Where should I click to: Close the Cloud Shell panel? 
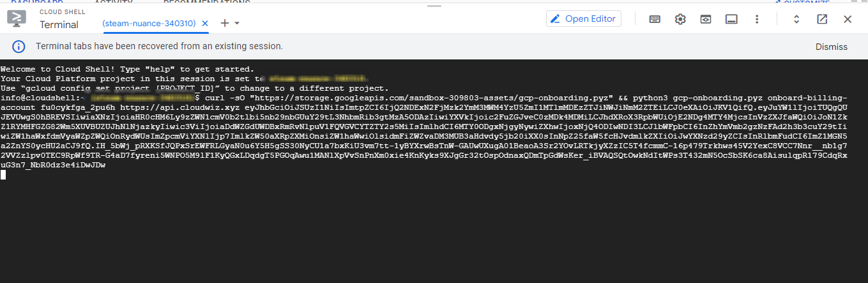pyautogui.click(x=848, y=19)
